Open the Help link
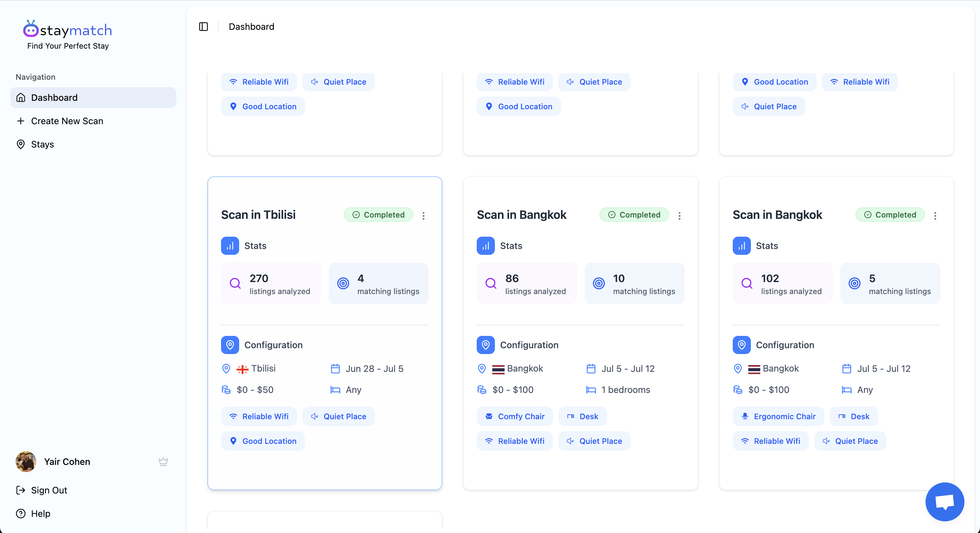 (x=33, y=514)
